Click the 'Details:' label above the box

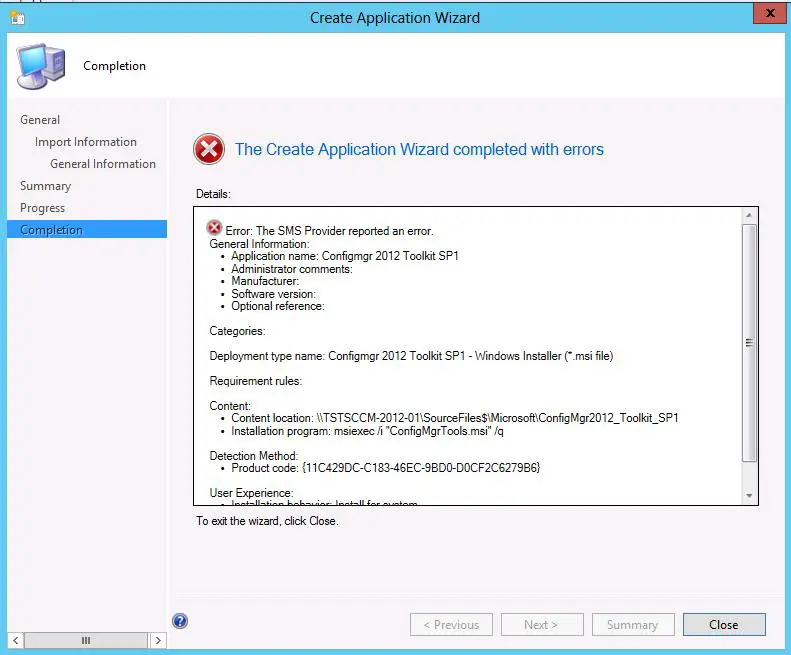point(213,194)
